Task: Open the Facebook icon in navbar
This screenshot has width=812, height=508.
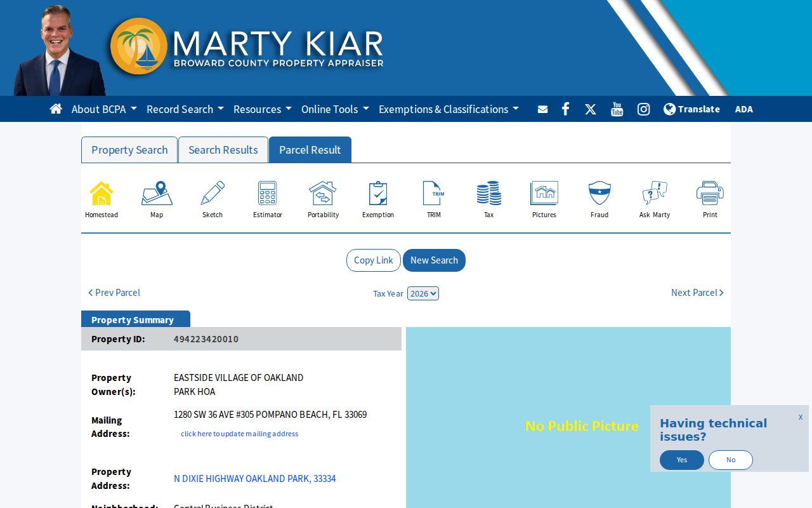Action: point(565,109)
